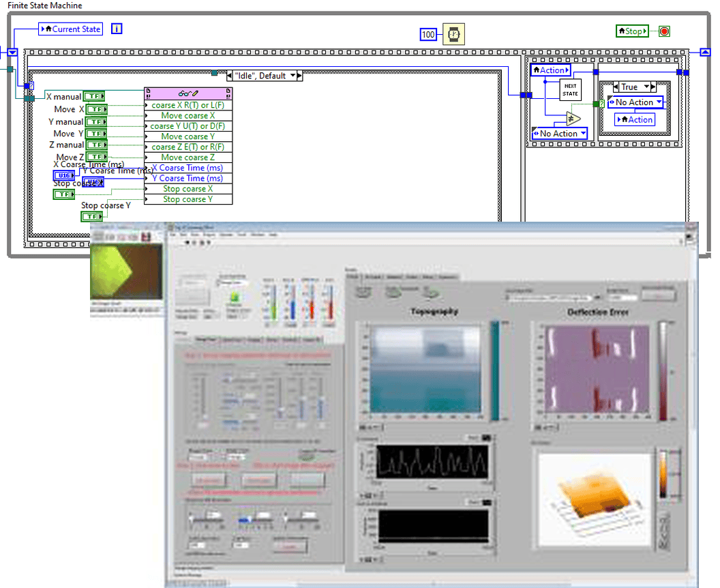
Task: Click the blue vertical bar indicator
Action: coord(292,302)
